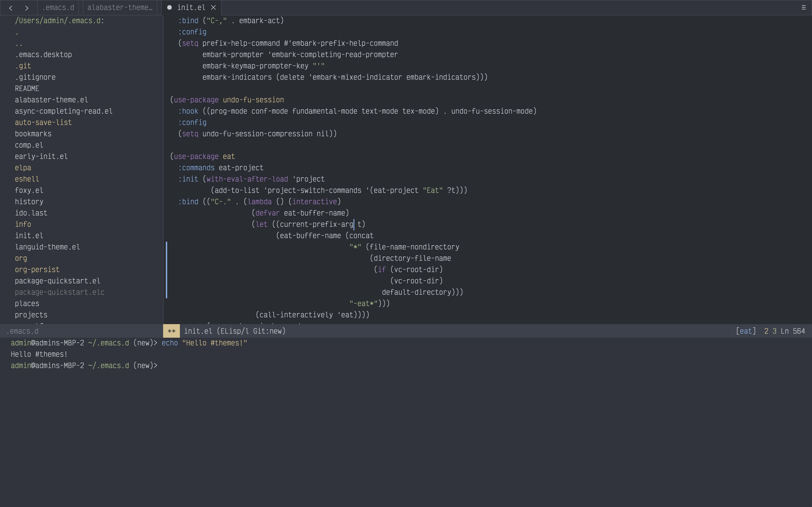Click the back arrow in tab bar
Image resolution: width=812 pixels, height=507 pixels.
pos(11,8)
